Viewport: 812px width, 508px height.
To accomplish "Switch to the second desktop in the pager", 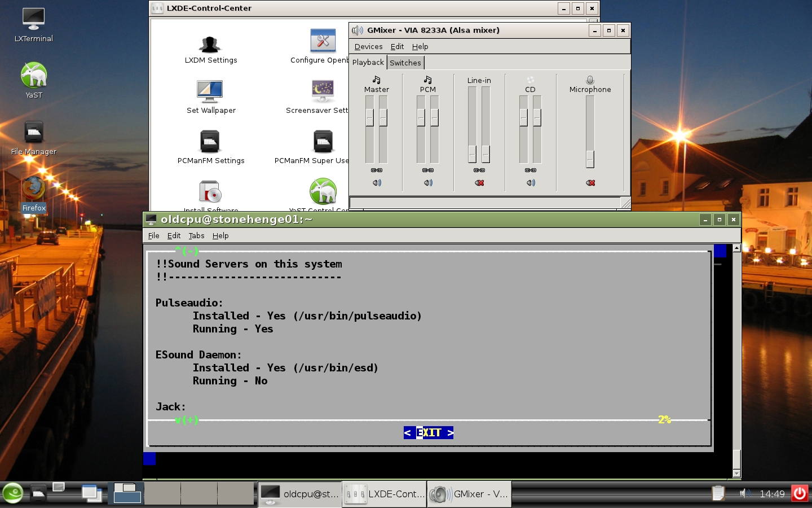I will pyautogui.click(x=162, y=493).
